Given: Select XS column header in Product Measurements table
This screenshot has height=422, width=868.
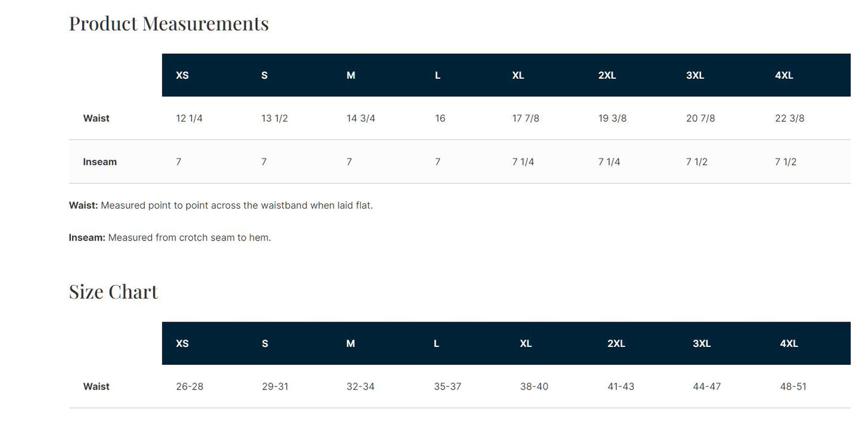Looking at the screenshot, I should 182,75.
